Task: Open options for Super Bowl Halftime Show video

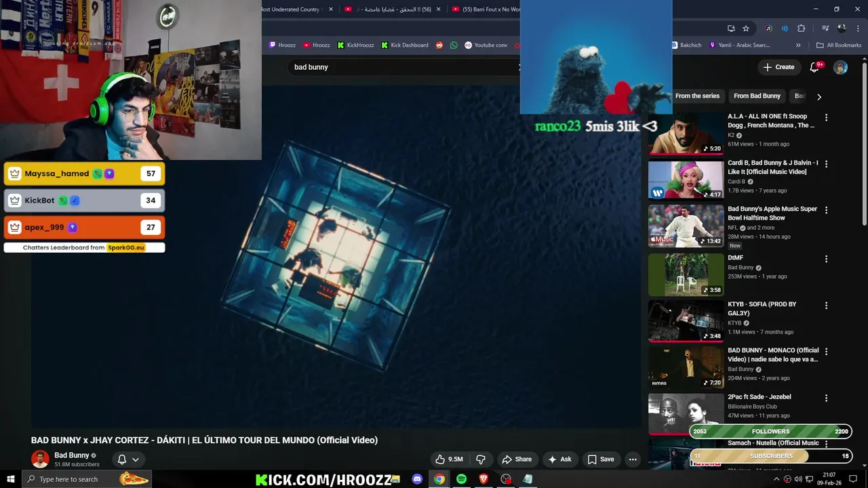Action: (x=826, y=210)
